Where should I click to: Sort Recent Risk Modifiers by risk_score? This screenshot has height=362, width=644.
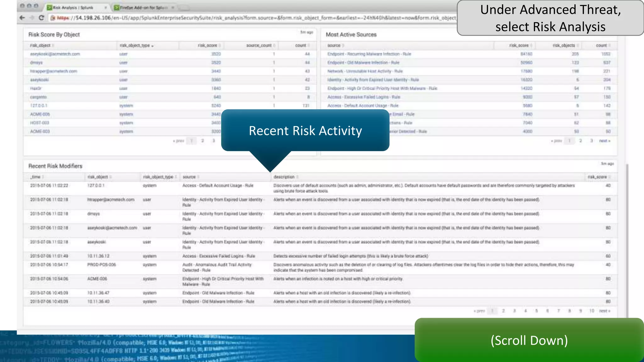pos(599,177)
